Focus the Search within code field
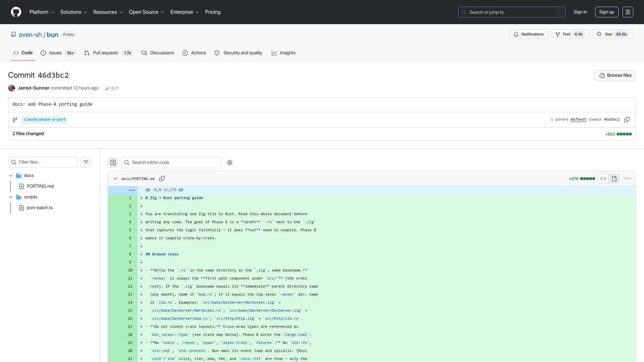This screenshot has height=362, width=644. tap(171, 163)
